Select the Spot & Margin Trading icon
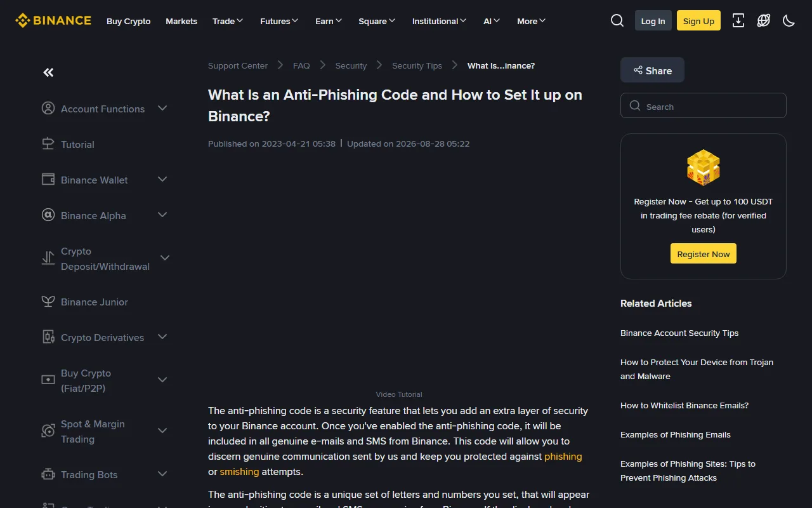The image size is (812, 508). click(48, 431)
